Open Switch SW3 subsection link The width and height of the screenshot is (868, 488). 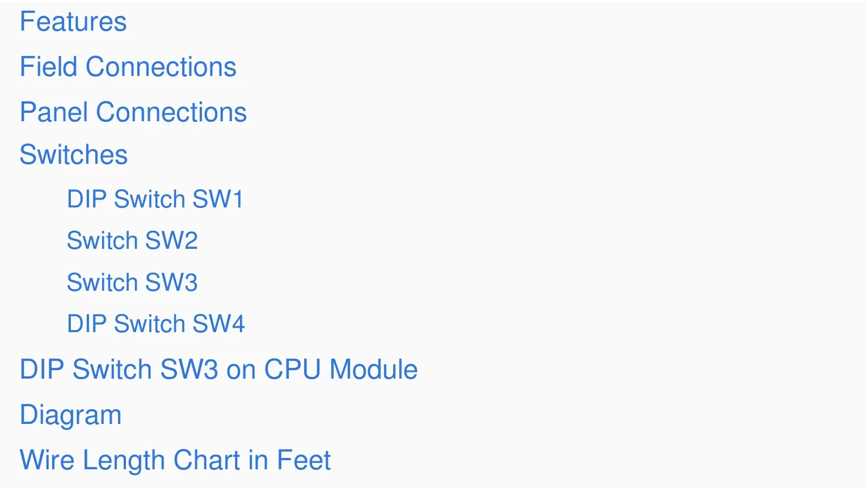132,282
